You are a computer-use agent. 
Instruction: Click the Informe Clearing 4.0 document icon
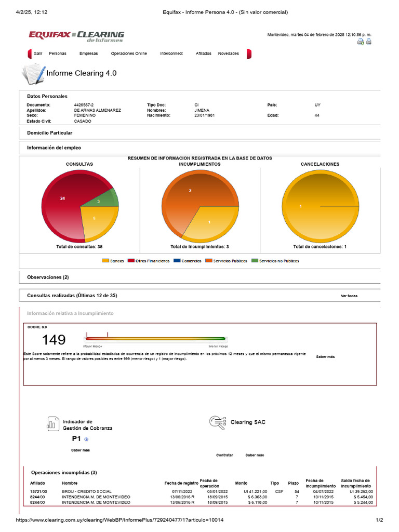point(33,74)
